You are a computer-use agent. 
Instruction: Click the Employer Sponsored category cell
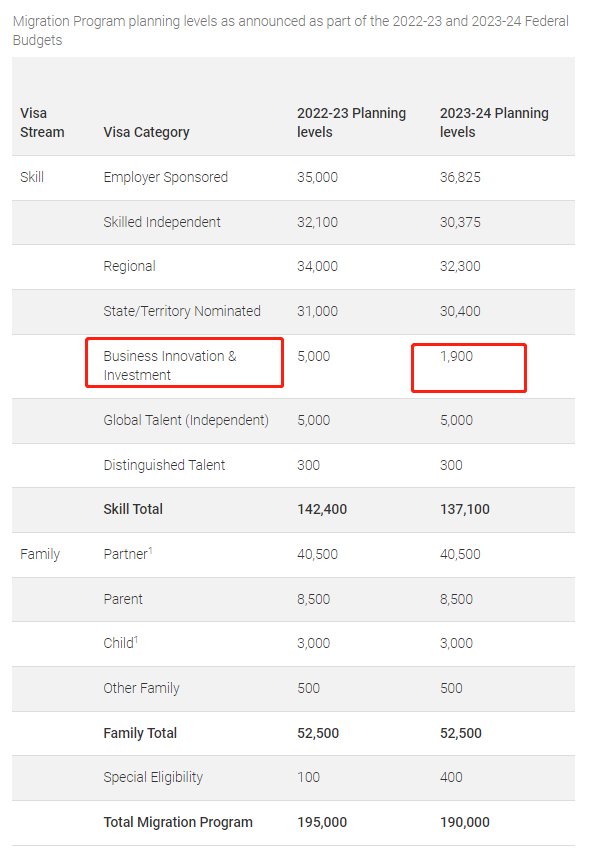165,177
